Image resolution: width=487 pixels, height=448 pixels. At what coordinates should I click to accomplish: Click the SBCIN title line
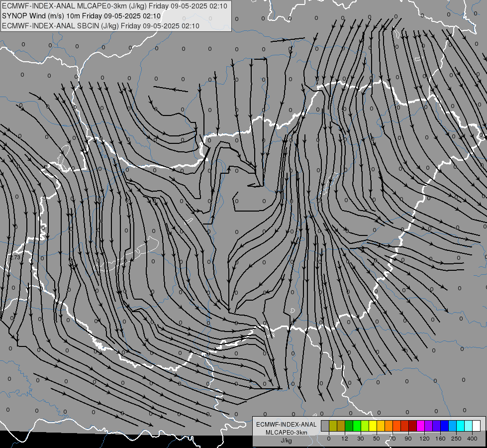pos(100,26)
